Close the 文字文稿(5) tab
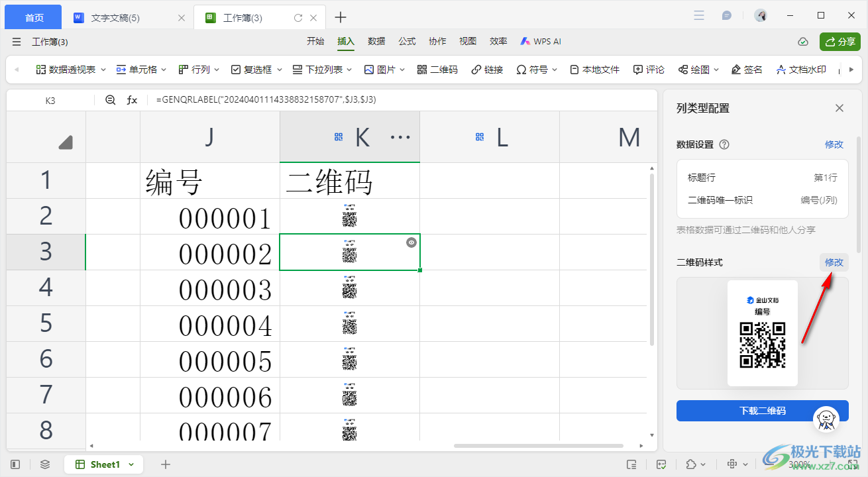 [182, 18]
